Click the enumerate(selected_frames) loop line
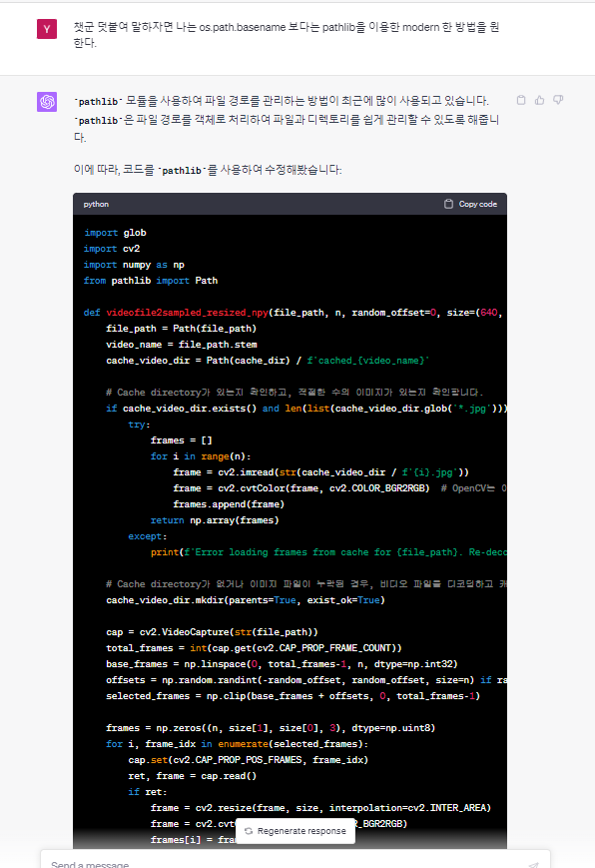 point(238,744)
